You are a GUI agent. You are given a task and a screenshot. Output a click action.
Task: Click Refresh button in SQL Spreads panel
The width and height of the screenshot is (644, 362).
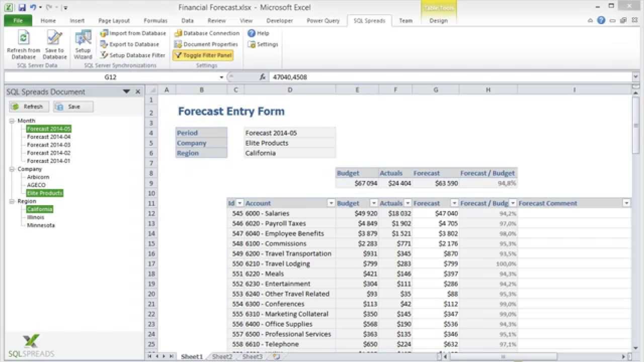click(x=29, y=107)
